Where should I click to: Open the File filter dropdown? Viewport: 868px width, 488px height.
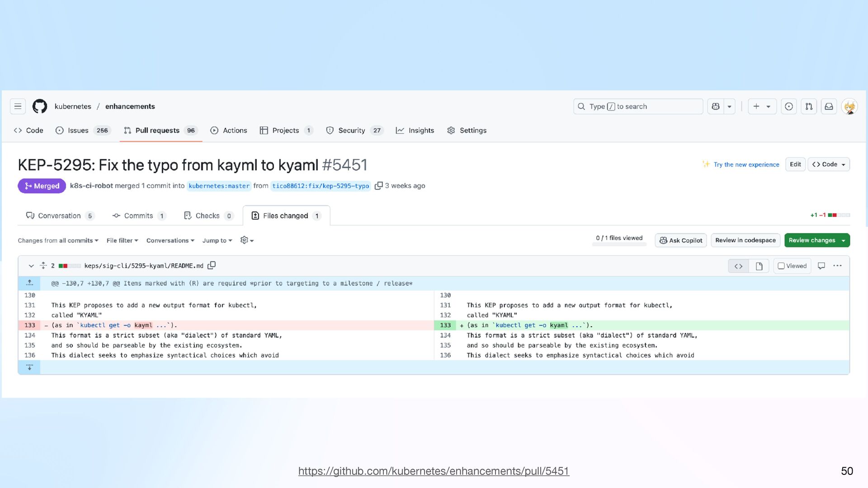[122, 241]
